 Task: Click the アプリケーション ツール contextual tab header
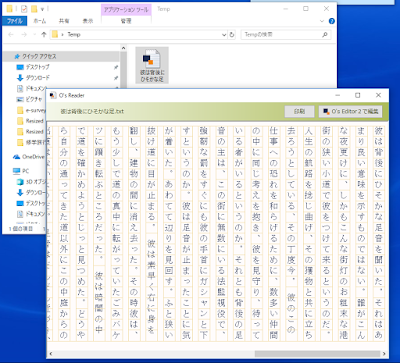point(126,10)
